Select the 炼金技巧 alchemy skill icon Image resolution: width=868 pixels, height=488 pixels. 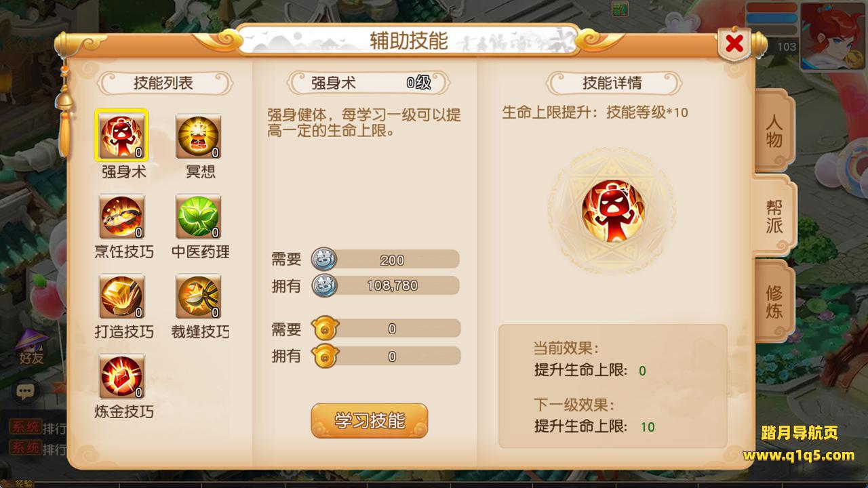122,377
